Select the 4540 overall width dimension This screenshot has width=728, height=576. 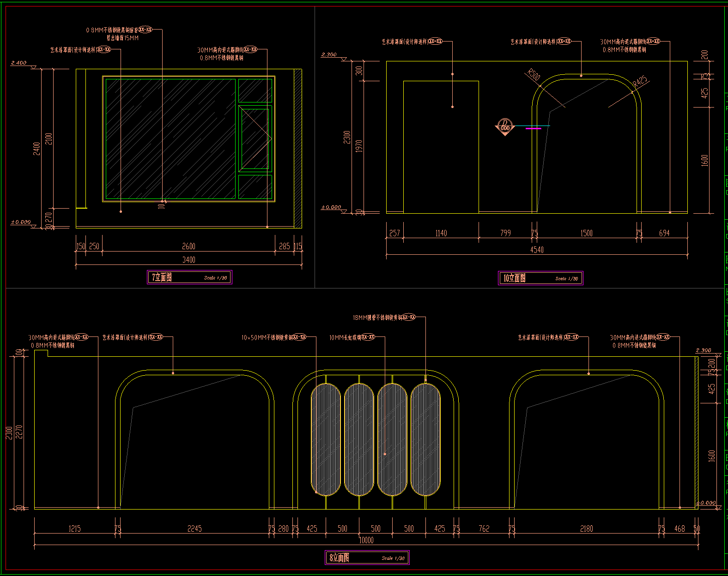(537, 250)
